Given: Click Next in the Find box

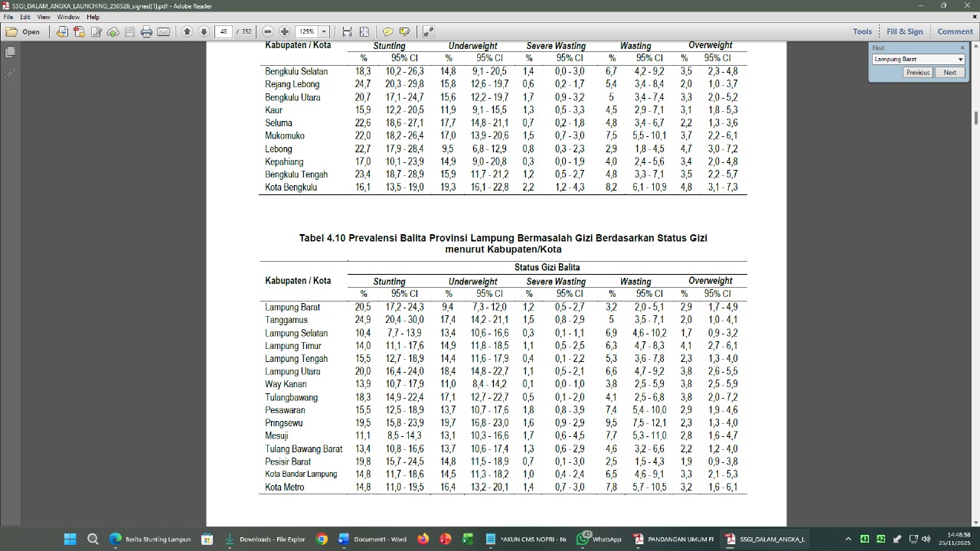Looking at the screenshot, I should coord(949,73).
